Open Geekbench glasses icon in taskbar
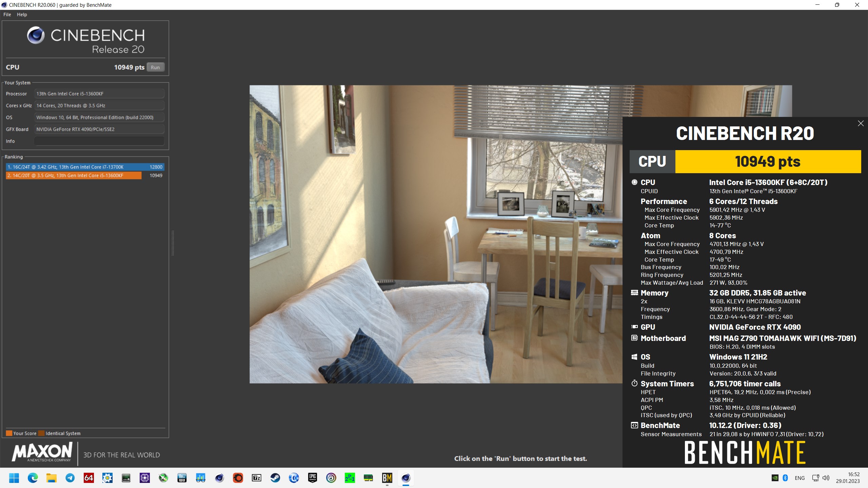The height and width of the screenshot is (488, 868). click(201, 478)
